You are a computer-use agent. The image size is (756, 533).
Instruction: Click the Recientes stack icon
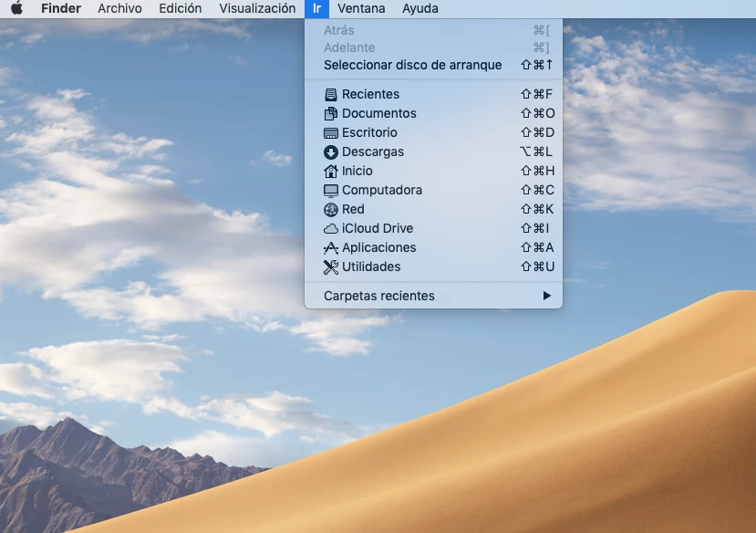[331, 95]
